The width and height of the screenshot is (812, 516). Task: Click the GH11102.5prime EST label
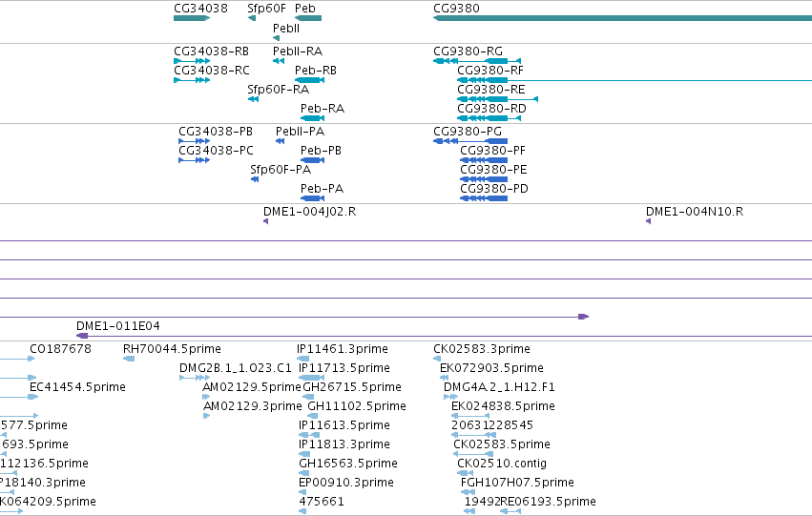coord(357,406)
